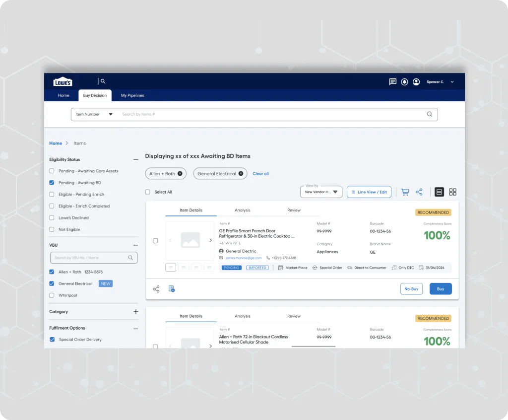The height and width of the screenshot is (420, 508).
Task: Click the share icon in the toolbar
Action: tap(419, 192)
